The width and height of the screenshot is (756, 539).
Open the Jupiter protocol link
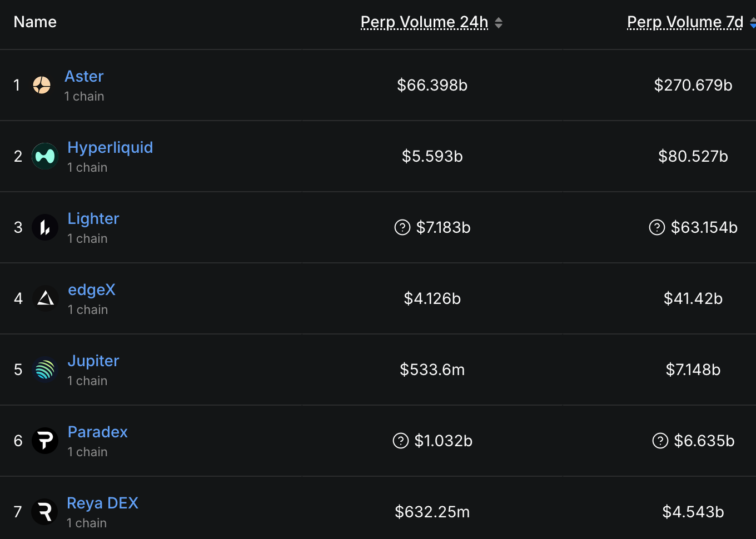(93, 361)
